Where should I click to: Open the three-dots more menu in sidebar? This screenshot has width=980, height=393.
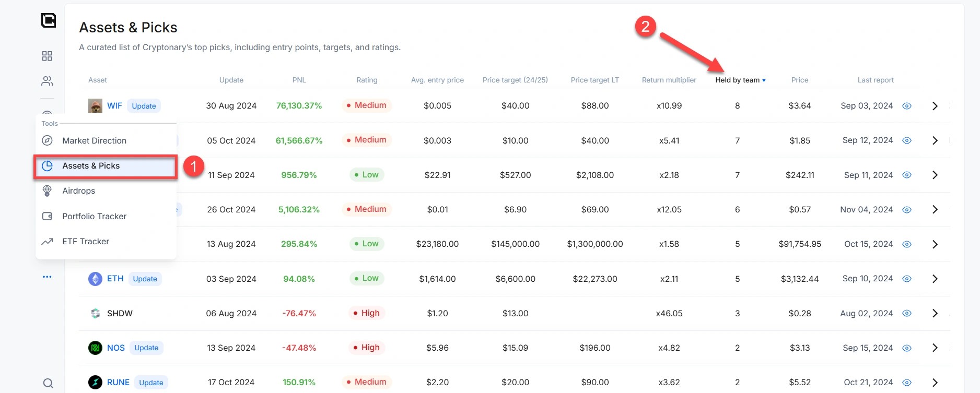pos(47,277)
